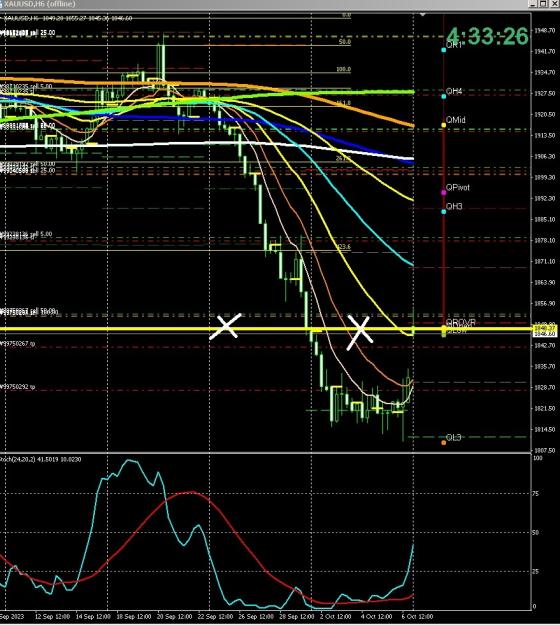Select the QR1 level label
The width and height of the screenshot is (560, 625).
[x=454, y=45]
